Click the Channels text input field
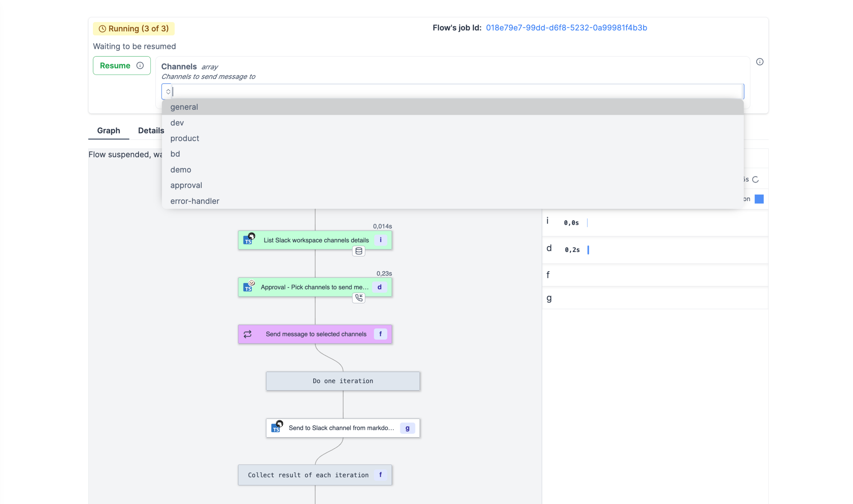Image resolution: width=853 pixels, height=504 pixels. point(455,92)
